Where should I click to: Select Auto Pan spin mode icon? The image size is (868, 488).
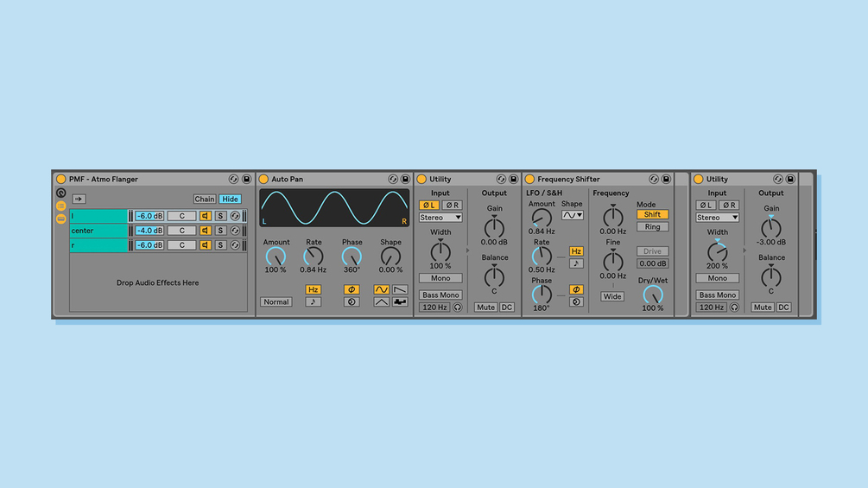point(352,302)
